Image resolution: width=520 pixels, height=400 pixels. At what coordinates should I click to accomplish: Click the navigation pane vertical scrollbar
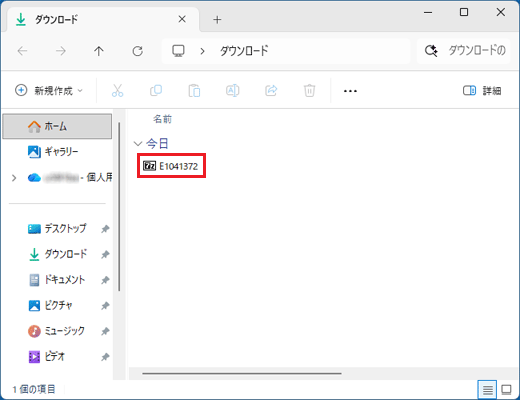coord(119,207)
